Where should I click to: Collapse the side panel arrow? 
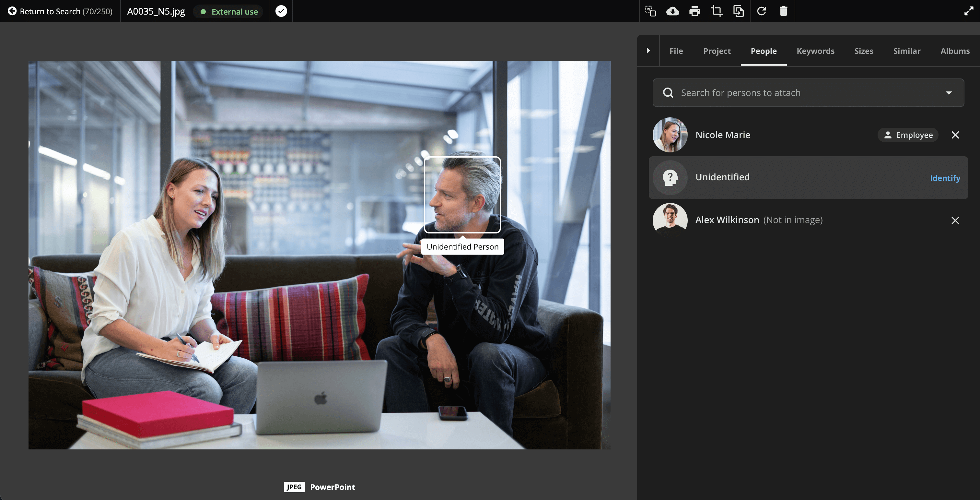coord(648,51)
